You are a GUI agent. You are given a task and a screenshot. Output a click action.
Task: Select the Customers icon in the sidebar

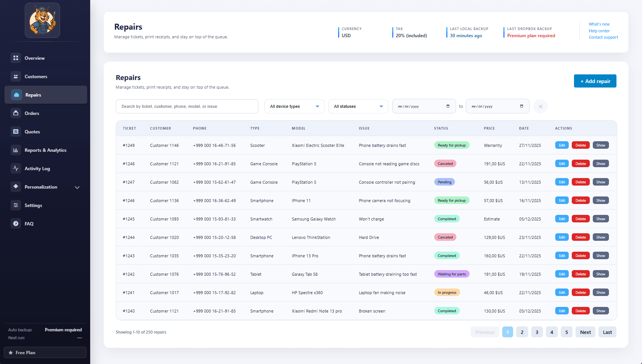click(x=16, y=76)
